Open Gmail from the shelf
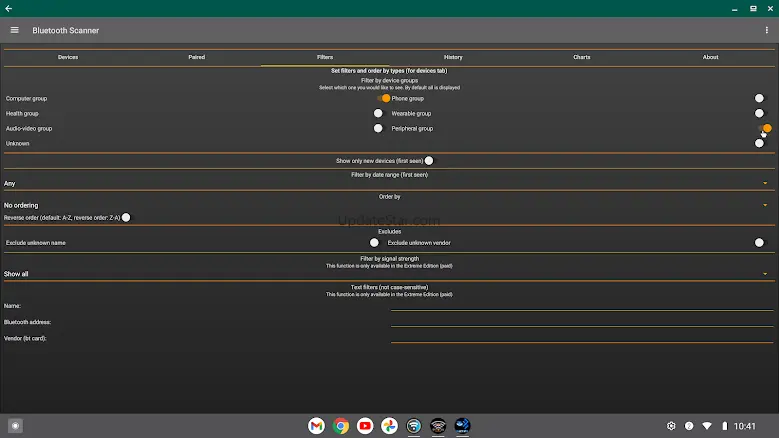Viewport: 779px width, 438px height. click(x=316, y=426)
